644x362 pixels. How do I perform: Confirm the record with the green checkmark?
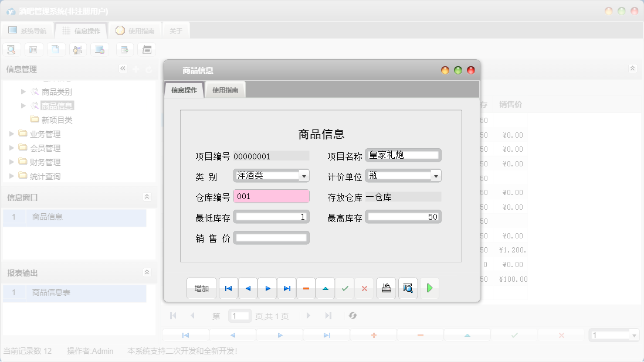(x=345, y=288)
